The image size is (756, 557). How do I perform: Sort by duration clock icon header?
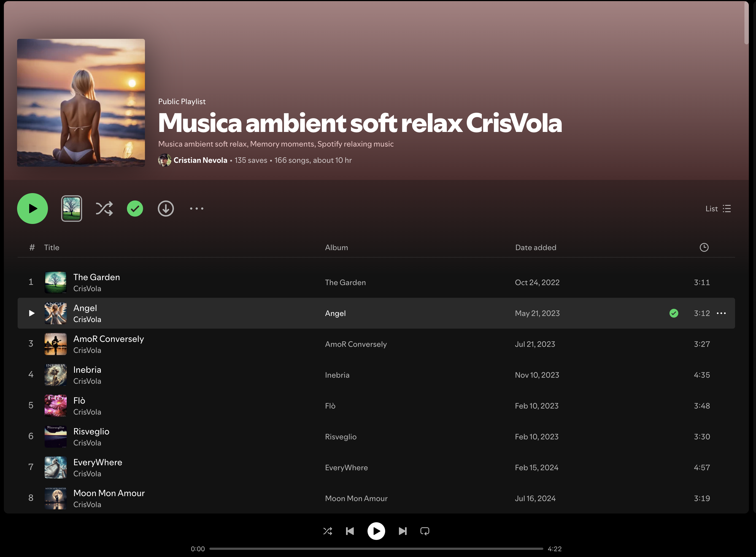[x=704, y=247]
